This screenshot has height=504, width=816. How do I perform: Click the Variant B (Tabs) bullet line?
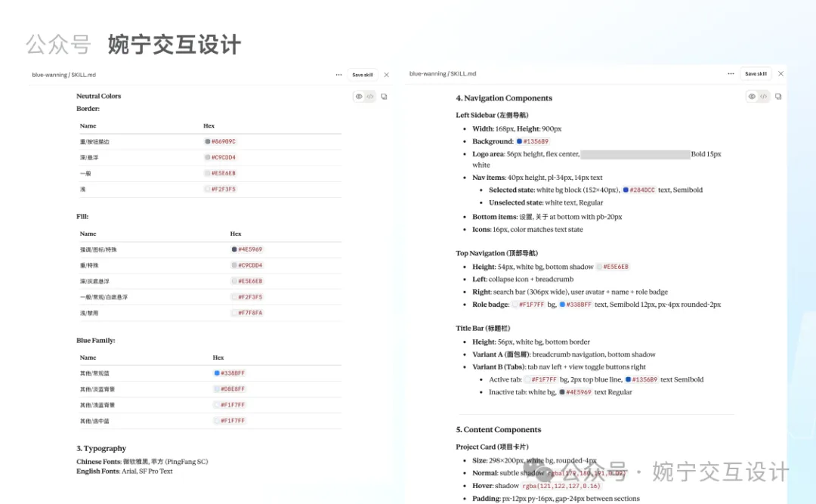[559, 367]
